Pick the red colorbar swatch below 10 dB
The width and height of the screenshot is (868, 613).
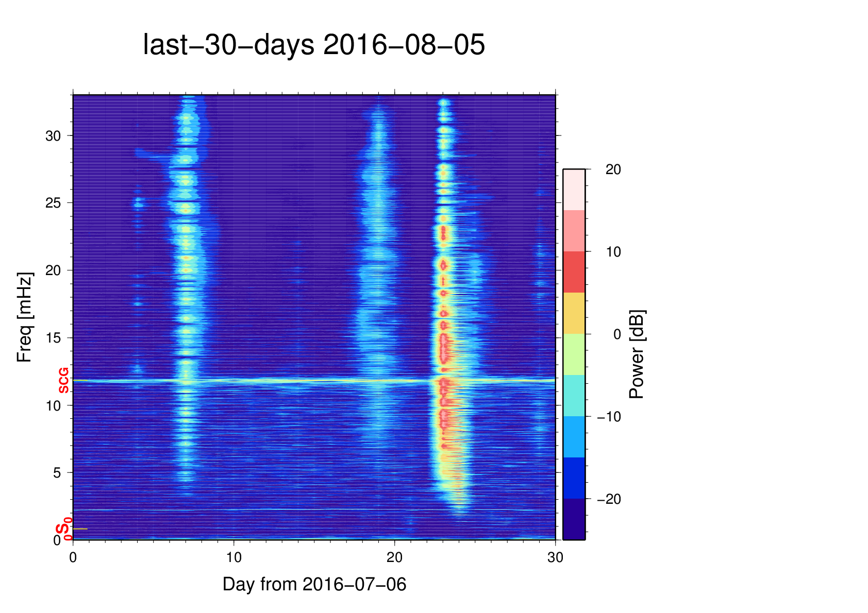pos(574,272)
